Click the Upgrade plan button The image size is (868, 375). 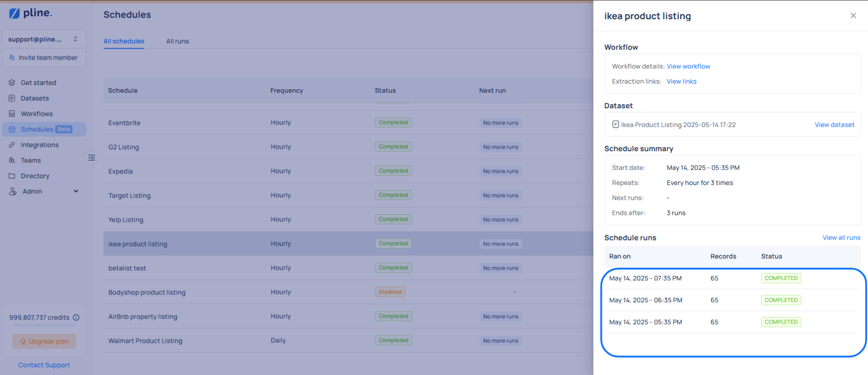tap(44, 341)
